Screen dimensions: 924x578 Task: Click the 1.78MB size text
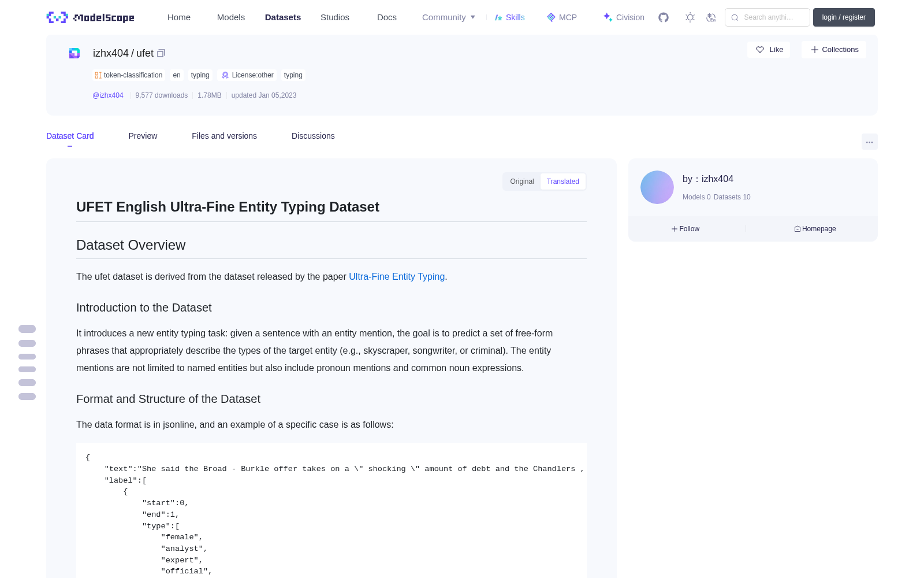[x=210, y=95]
